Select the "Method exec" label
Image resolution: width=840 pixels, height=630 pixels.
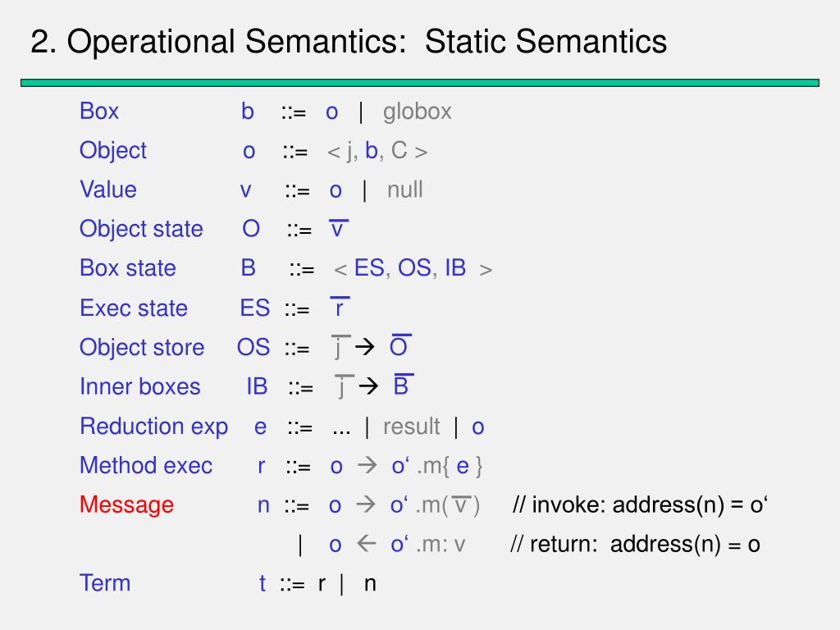(x=146, y=466)
